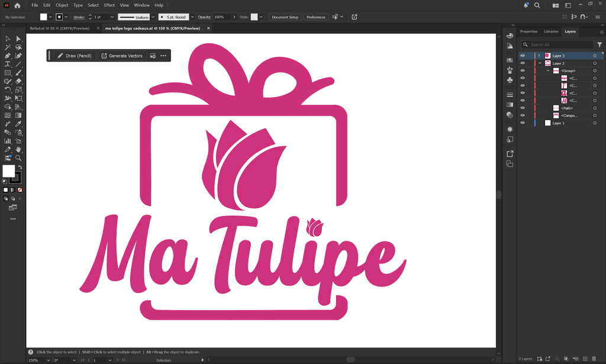Select the Hand tool
Image resolution: width=606 pixels, height=364 pixels.
coord(18,149)
